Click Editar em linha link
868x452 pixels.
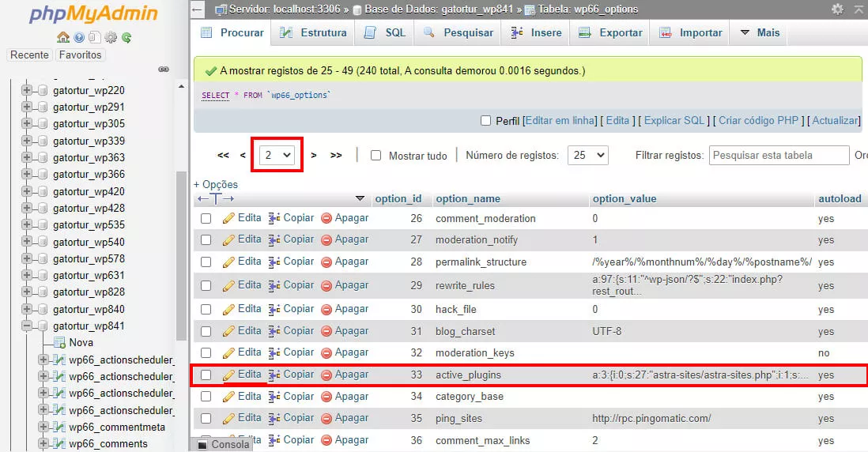point(560,121)
